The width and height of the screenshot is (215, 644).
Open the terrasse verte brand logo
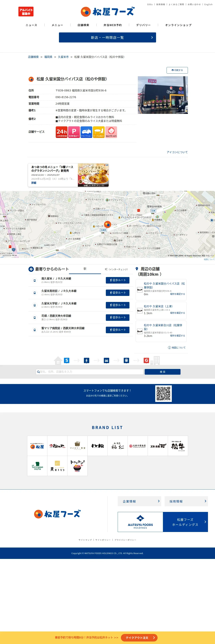[37, 466]
